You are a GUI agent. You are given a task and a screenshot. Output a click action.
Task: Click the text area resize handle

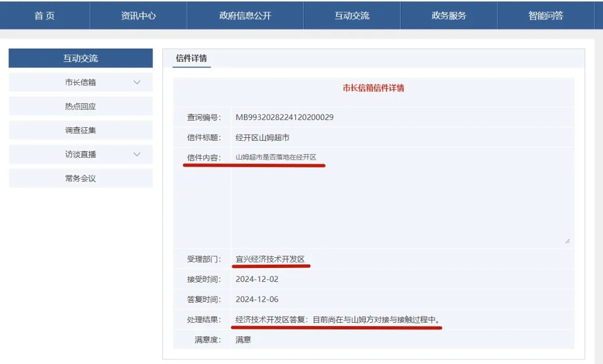[x=567, y=241]
